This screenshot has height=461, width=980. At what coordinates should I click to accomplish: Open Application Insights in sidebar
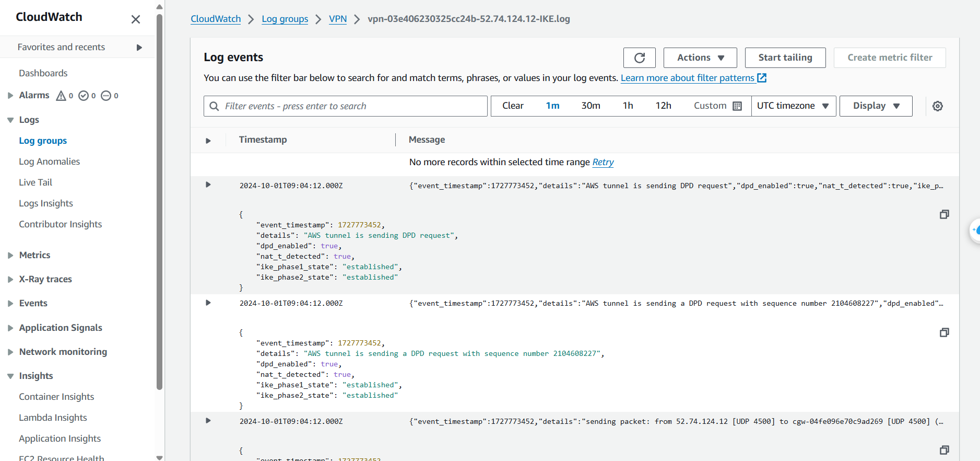point(60,439)
